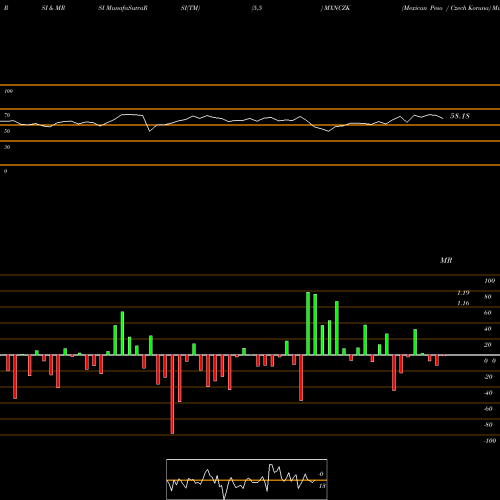500x500 pixels.
Task: Click the Mexican Peso / Czech Koruna title
Action: (x=446, y=8)
